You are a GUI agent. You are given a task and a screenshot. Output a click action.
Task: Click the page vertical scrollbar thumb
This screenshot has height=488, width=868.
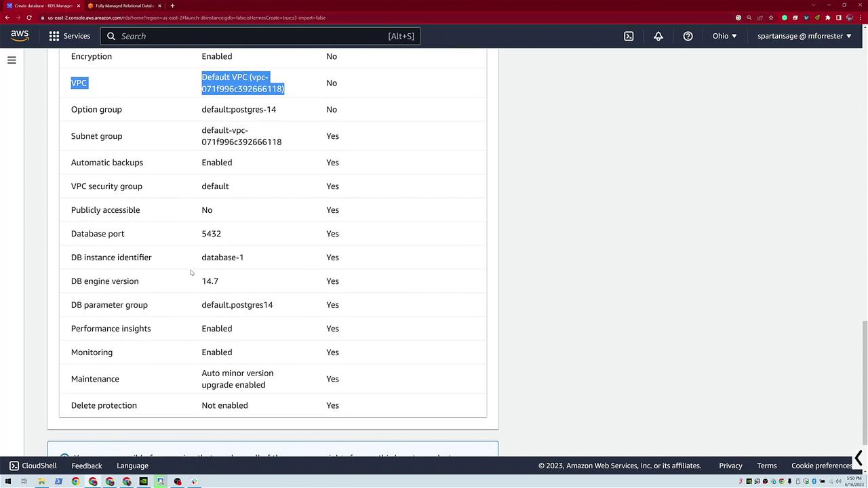(864, 382)
